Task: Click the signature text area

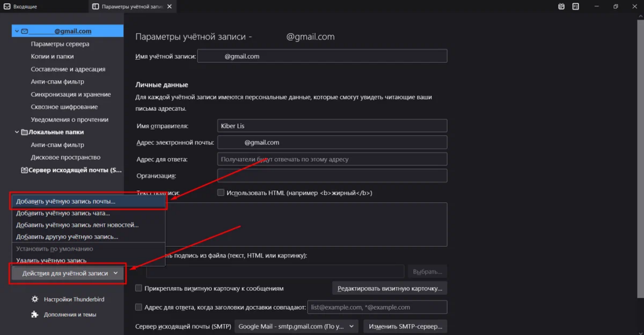Action: [306, 224]
